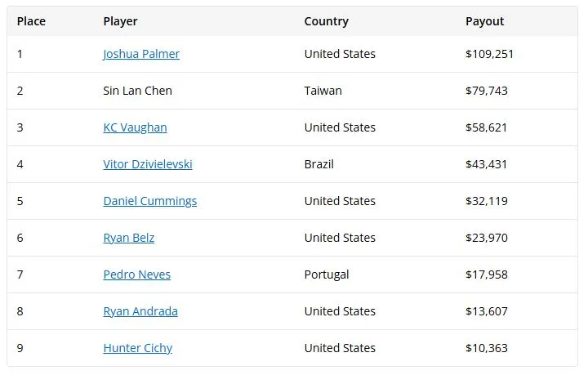Open the Ryan Belz link

(129, 238)
